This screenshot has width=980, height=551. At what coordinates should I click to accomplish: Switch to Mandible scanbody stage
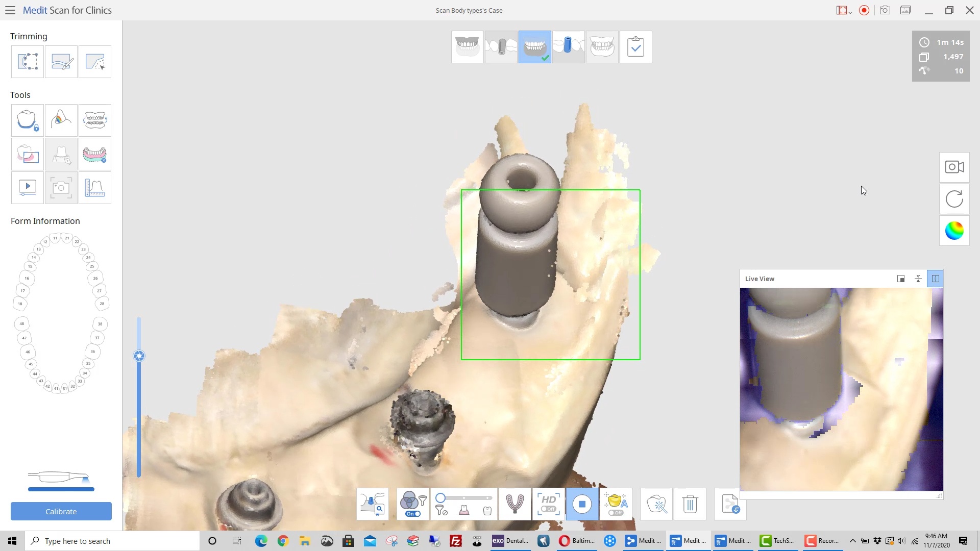[568, 47]
